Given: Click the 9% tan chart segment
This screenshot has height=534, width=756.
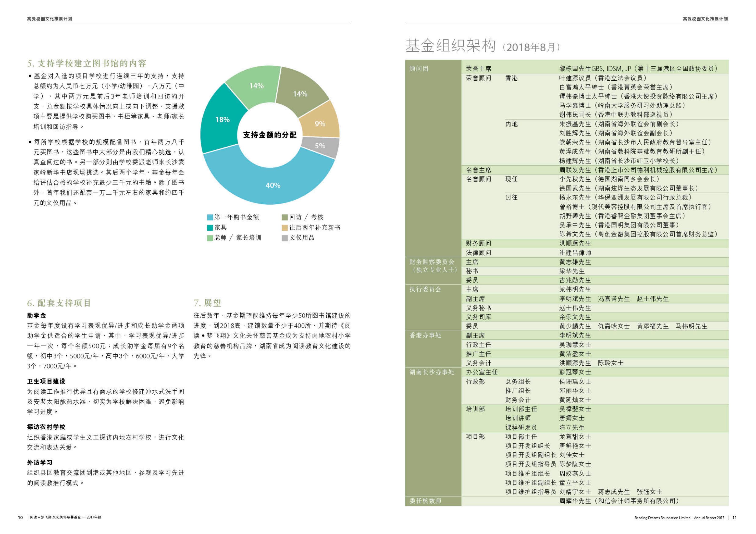Looking at the screenshot, I should pos(320,124).
